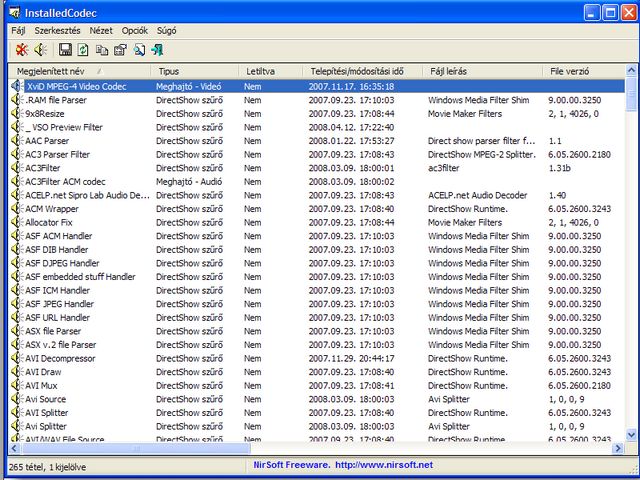Click the speaker icon beside AVI Mux
This screenshot has height=480, width=640.
click(x=17, y=385)
